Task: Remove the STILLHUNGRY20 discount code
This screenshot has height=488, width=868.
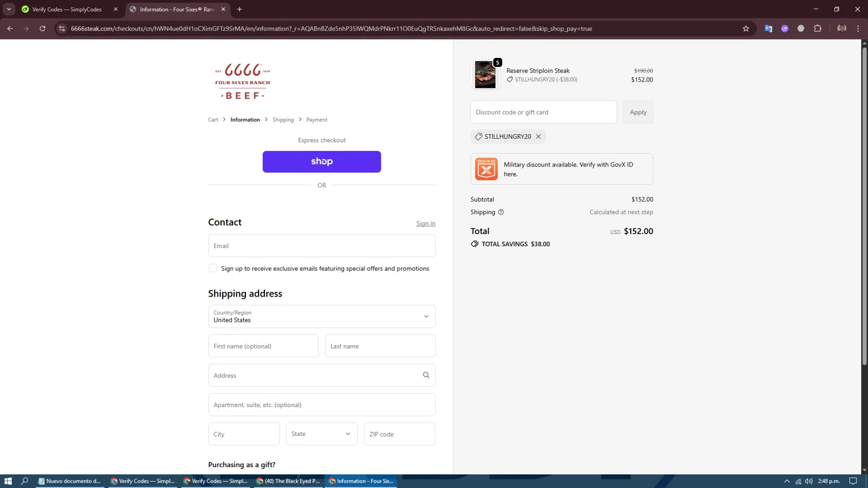Action: pyautogui.click(x=538, y=136)
